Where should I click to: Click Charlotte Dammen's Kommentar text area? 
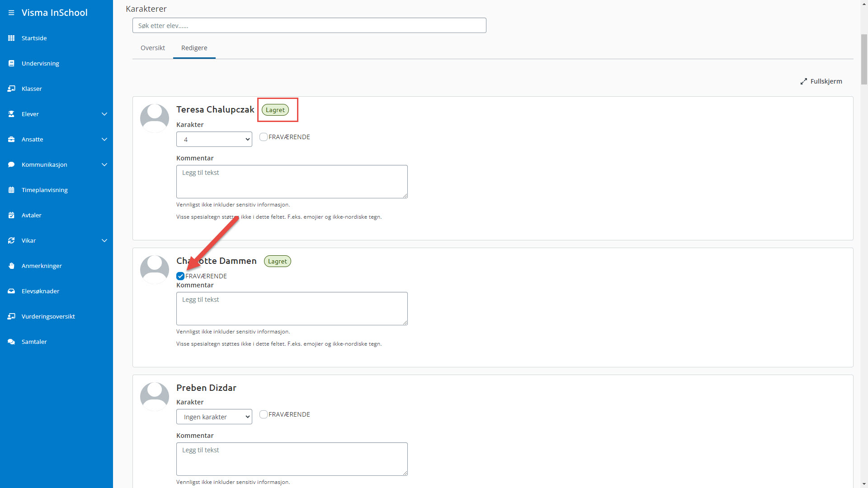292,309
